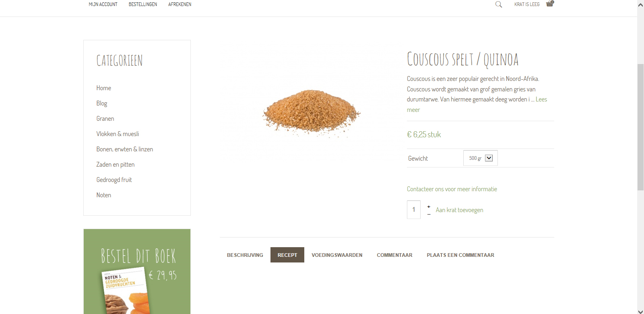Click the search magnifier icon
The image size is (644, 314).
pyautogui.click(x=498, y=4)
